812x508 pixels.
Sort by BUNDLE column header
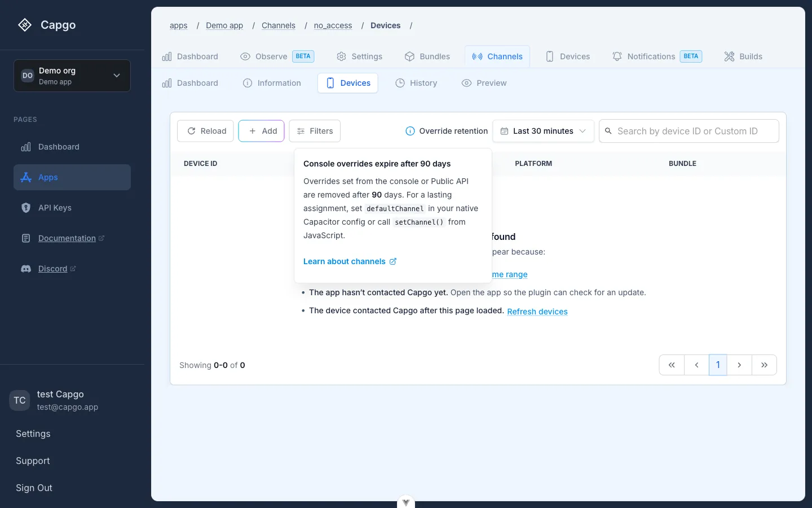682,164
